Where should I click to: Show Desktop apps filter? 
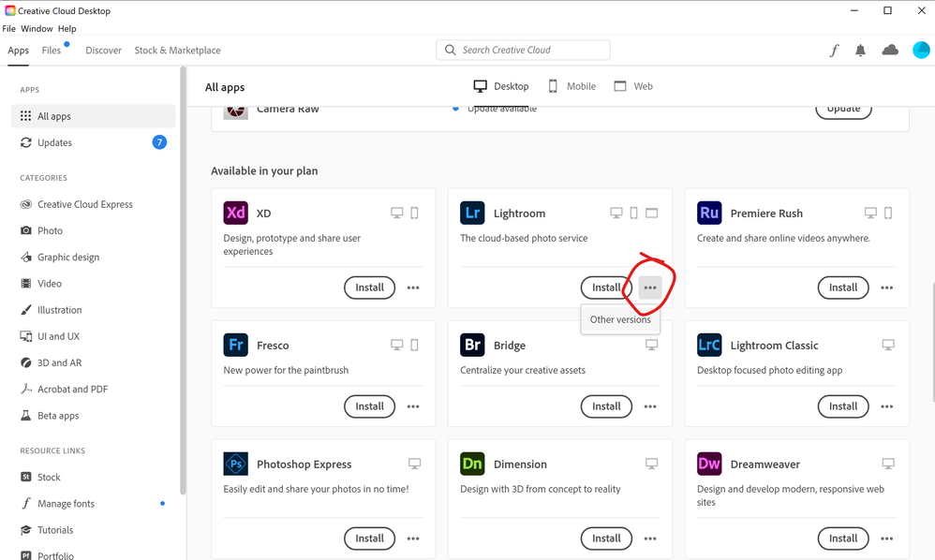point(501,86)
